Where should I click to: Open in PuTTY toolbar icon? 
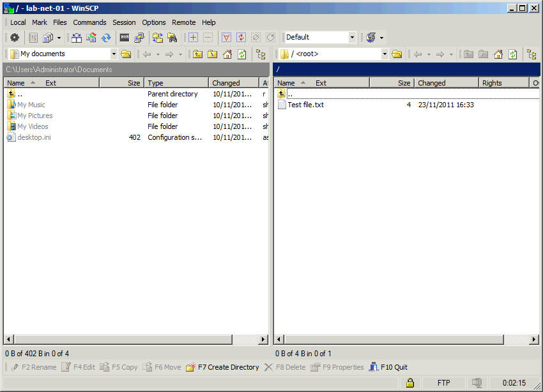(139, 38)
